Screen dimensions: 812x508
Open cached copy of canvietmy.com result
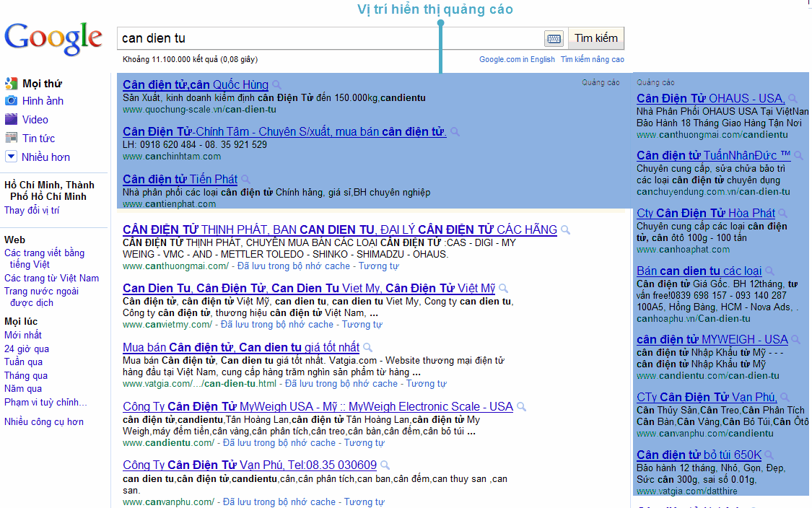(x=277, y=325)
